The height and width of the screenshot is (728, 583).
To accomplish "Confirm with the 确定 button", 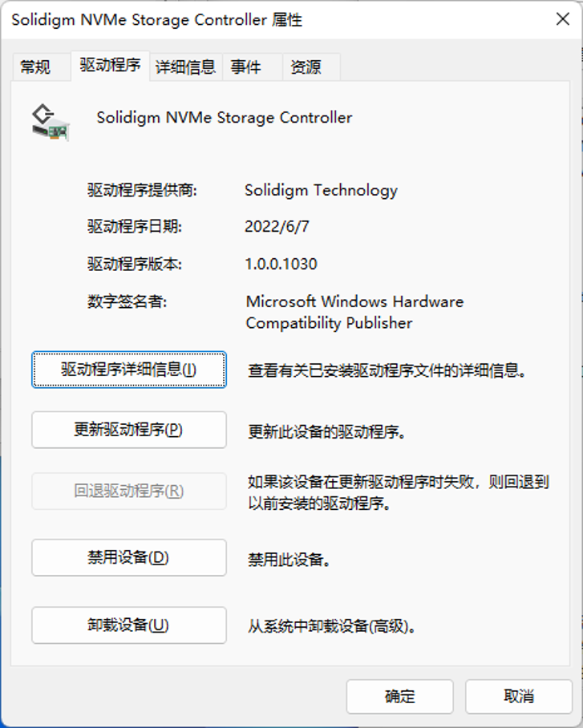I will pos(399,696).
